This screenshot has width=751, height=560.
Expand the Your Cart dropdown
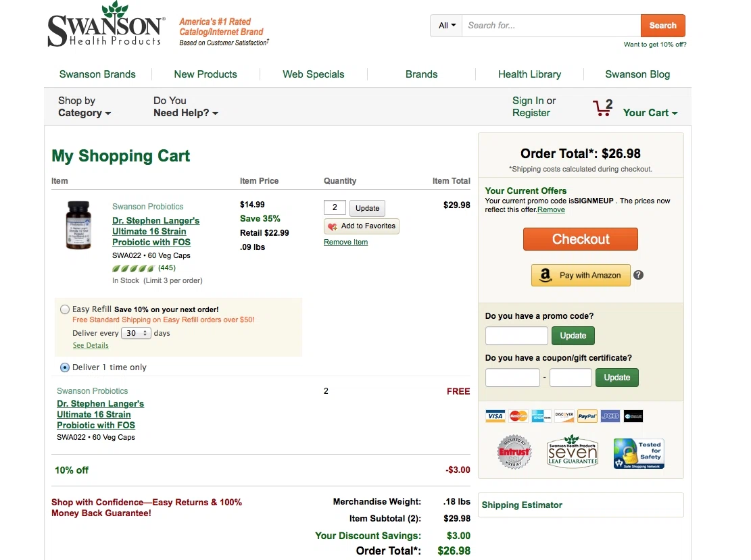pos(650,113)
